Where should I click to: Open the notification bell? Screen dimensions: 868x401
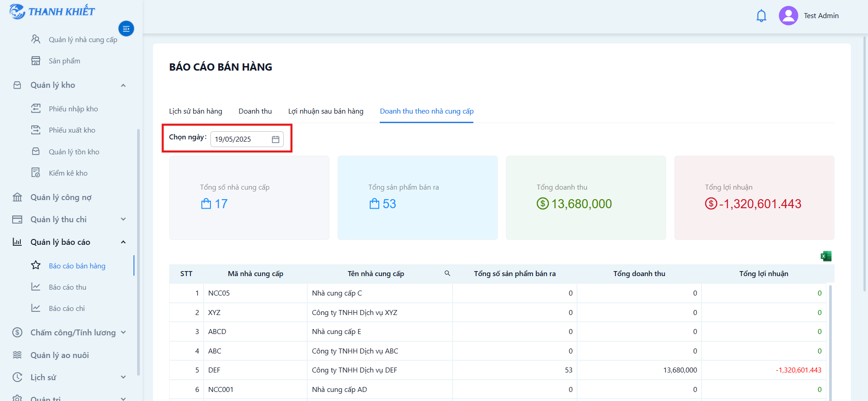click(x=761, y=16)
